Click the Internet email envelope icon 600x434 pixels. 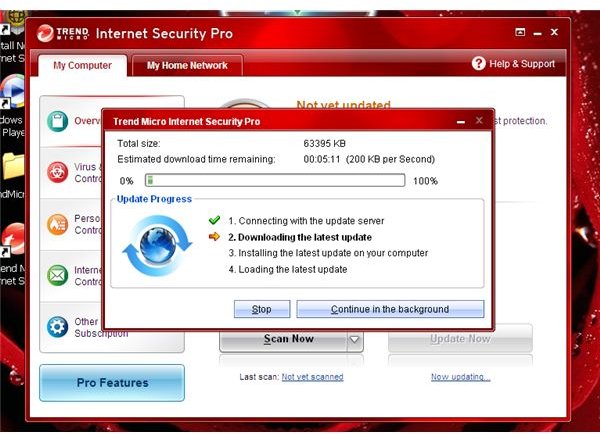(x=57, y=276)
